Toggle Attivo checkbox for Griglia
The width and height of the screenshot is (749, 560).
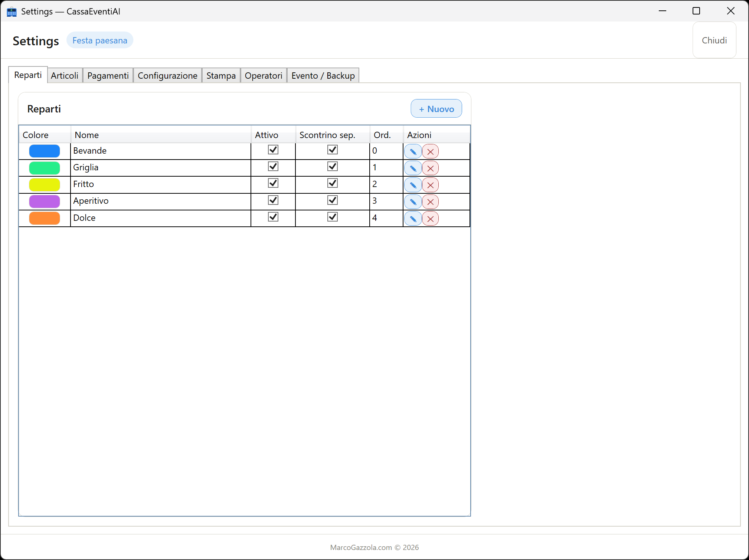tap(273, 166)
